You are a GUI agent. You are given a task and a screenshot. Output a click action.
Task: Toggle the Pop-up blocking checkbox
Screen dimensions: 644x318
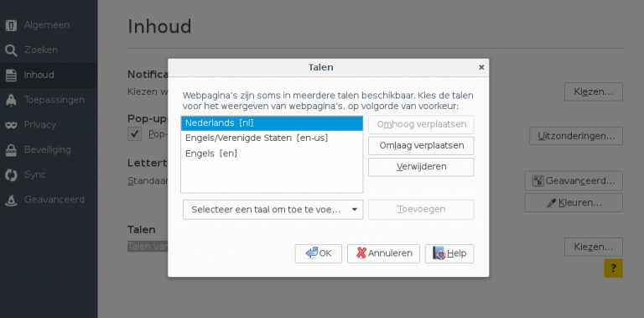pyautogui.click(x=134, y=134)
